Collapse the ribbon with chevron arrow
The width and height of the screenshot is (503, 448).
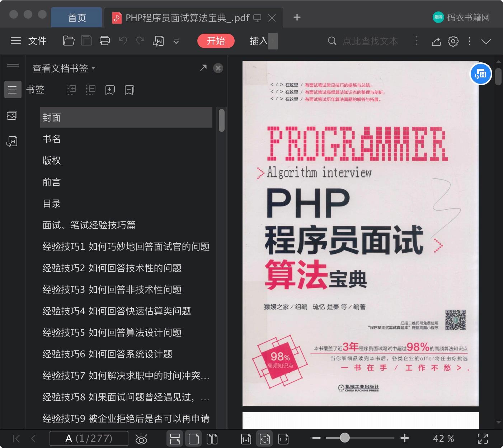486,42
